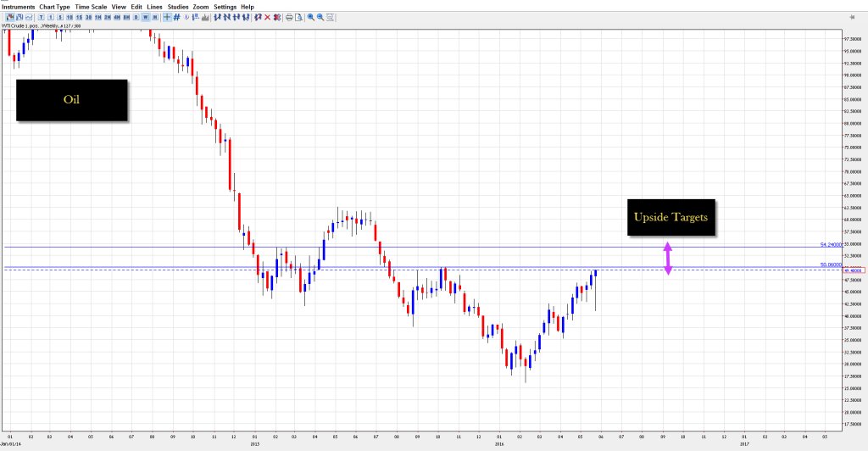Open the View menu
Viewport: 868px width, 451px height.
pyautogui.click(x=119, y=7)
